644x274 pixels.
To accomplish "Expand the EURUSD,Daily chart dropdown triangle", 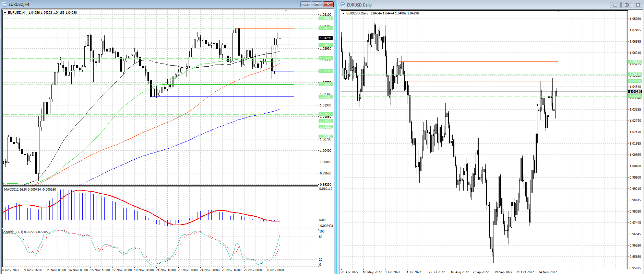I will (344, 13).
